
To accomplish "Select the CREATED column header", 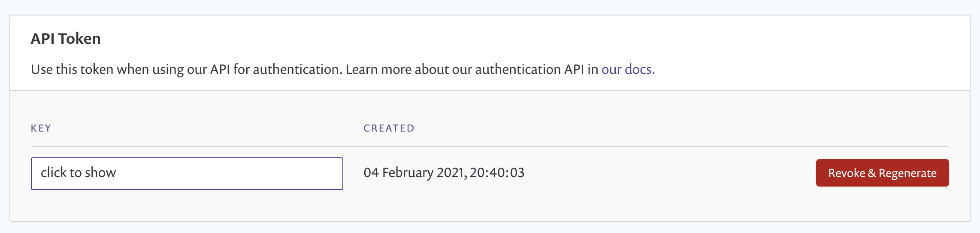I will 389,128.
